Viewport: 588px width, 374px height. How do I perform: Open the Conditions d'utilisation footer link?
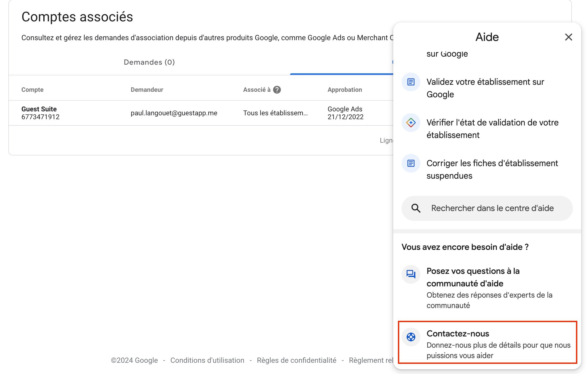pos(207,360)
